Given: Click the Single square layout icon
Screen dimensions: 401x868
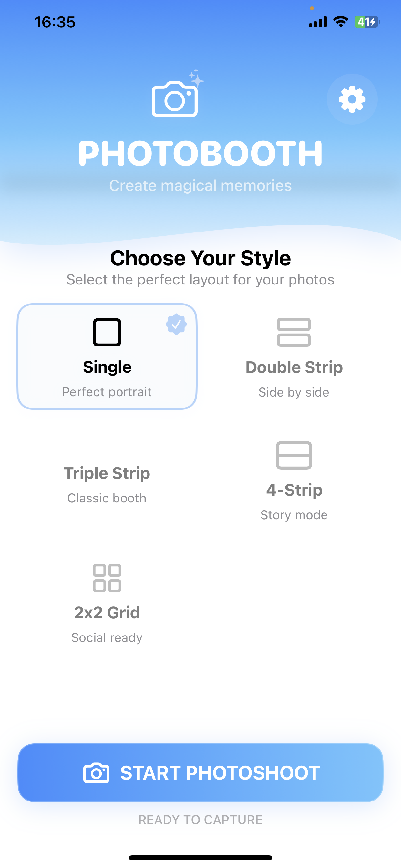Looking at the screenshot, I should [107, 332].
